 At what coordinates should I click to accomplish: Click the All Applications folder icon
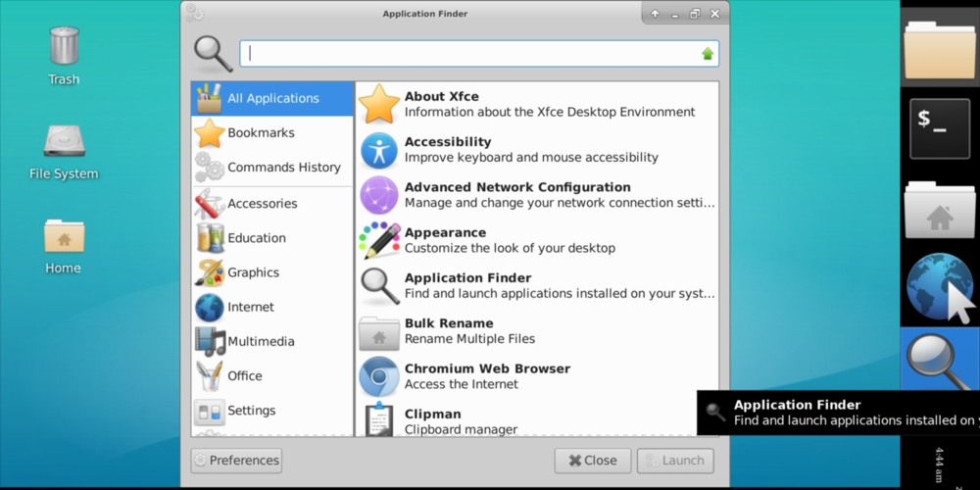point(210,98)
